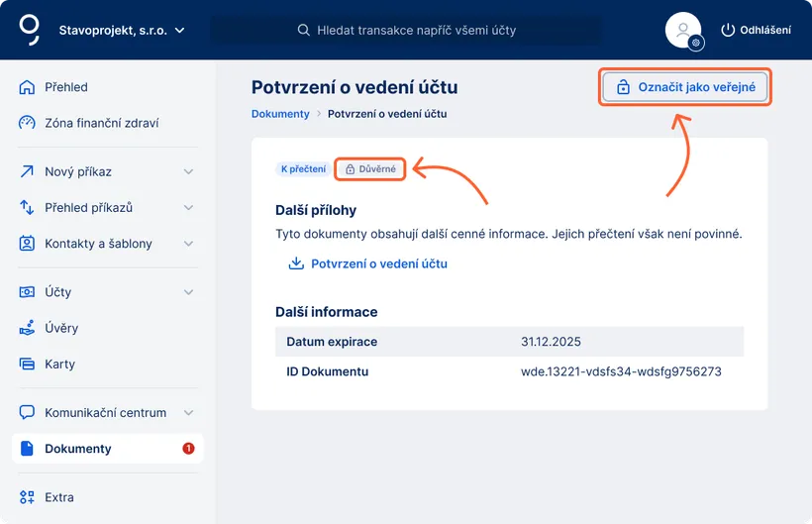812x524 pixels.
Task: Click the Karty card icon
Action: (27, 364)
